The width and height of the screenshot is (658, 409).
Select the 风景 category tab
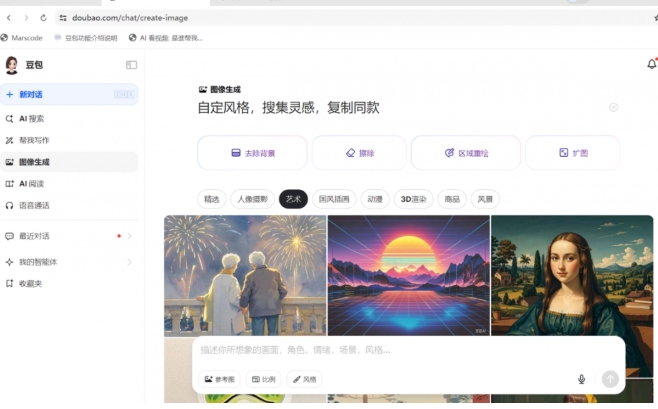click(485, 199)
